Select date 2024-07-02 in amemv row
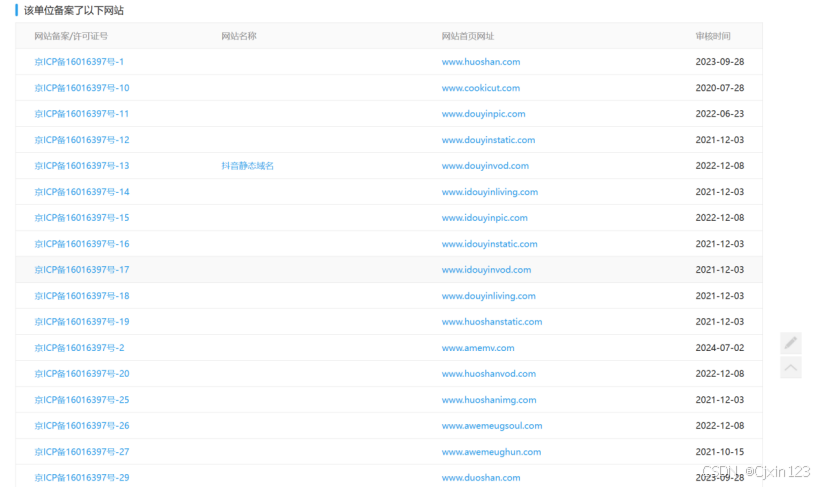830x487 pixels. tap(720, 348)
